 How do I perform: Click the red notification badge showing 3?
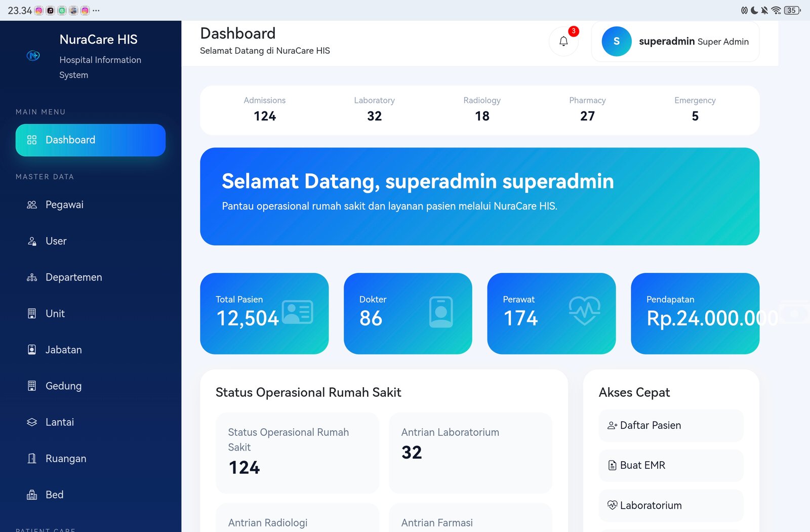click(x=574, y=31)
